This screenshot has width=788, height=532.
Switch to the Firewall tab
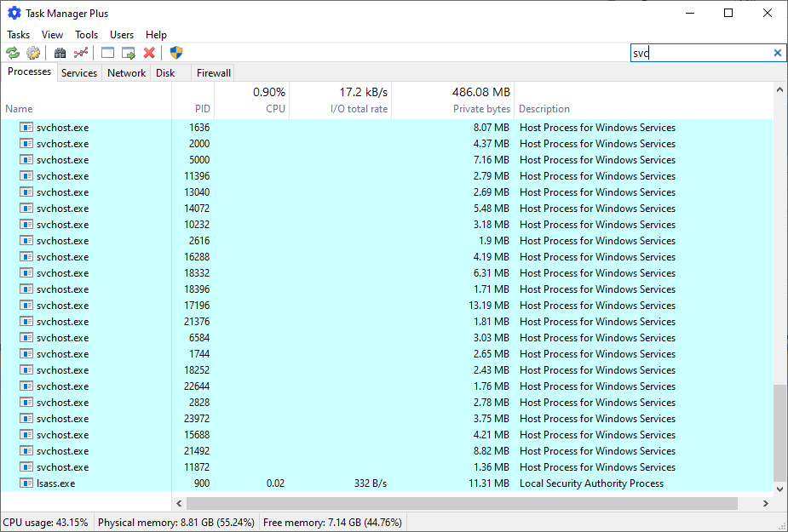(x=214, y=73)
